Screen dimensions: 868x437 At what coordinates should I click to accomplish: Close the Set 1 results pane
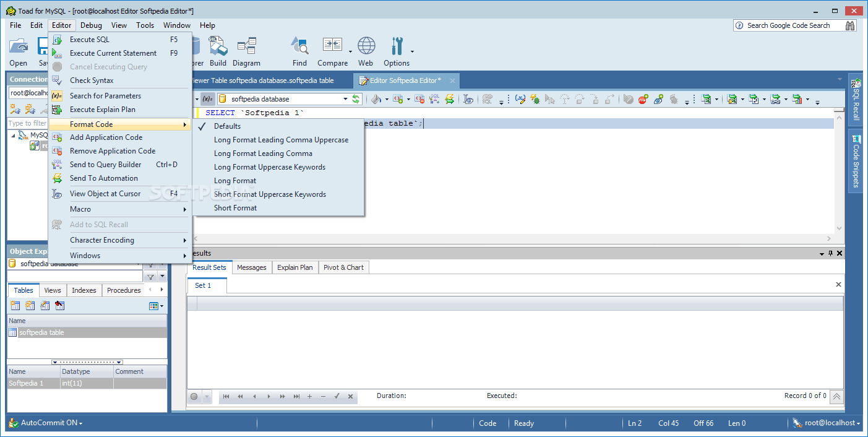[838, 285]
